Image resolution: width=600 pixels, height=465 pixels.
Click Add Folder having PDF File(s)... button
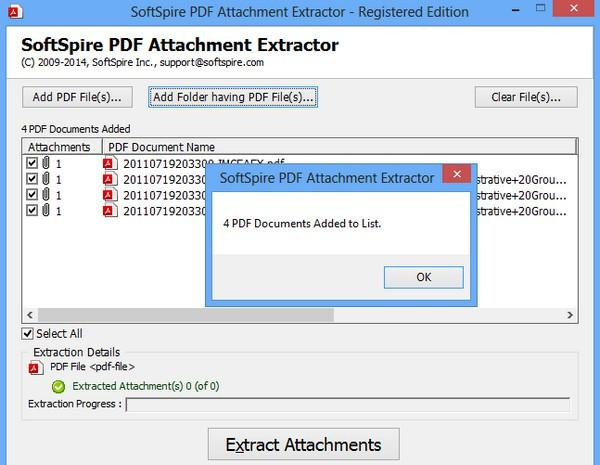tap(233, 97)
